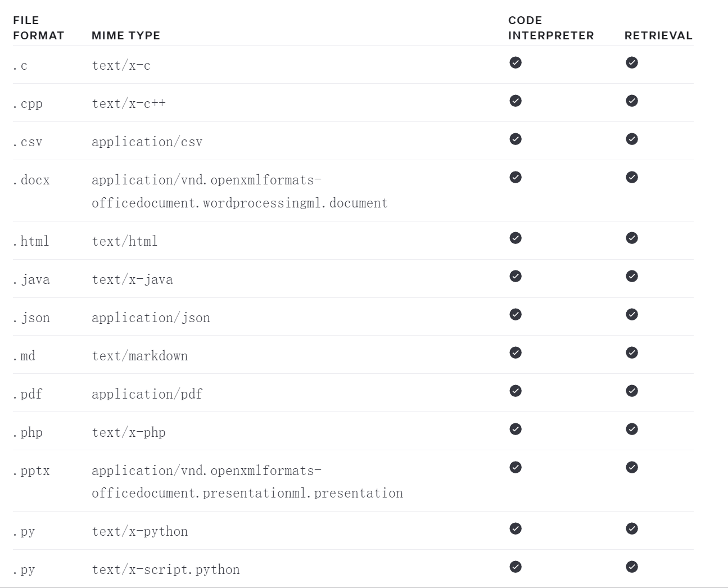Click the .docx file format cell

31,180
